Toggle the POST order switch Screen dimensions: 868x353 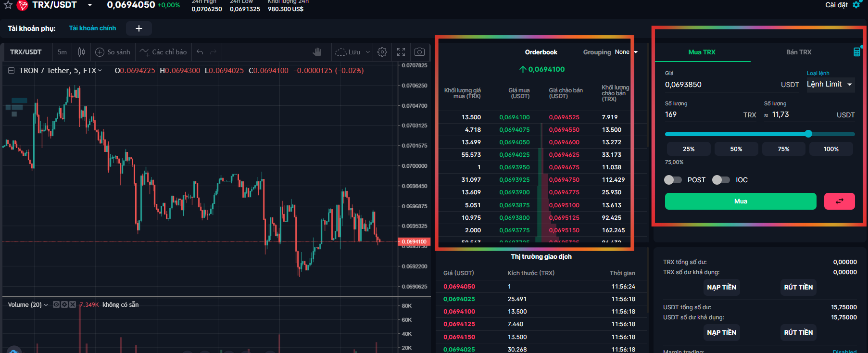click(x=673, y=180)
